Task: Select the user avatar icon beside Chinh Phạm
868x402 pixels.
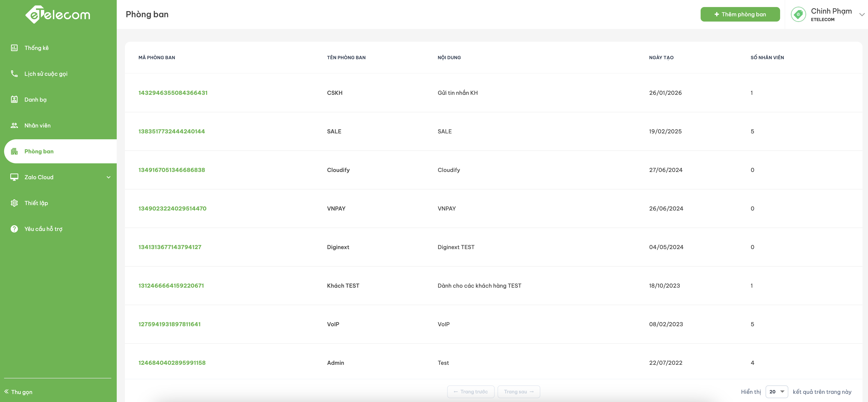Action: 798,15
